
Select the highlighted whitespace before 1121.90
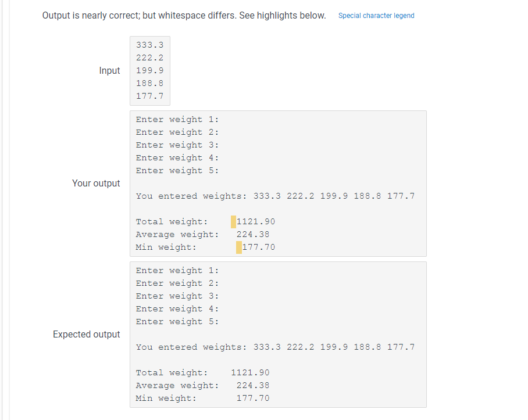pyautogui.click(x=234, y=221)
